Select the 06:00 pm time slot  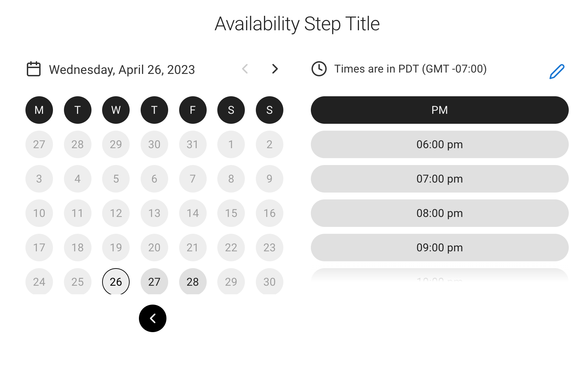pos(439,144)
